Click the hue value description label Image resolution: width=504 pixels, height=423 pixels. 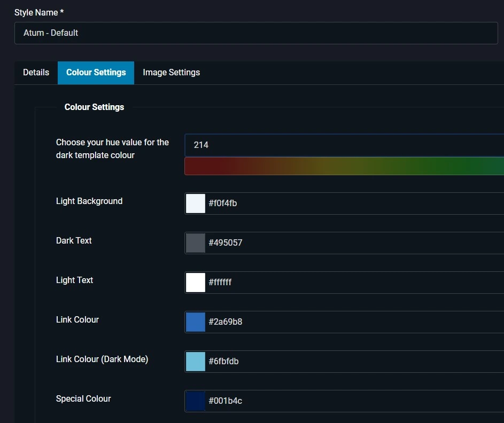pos(112,148)
